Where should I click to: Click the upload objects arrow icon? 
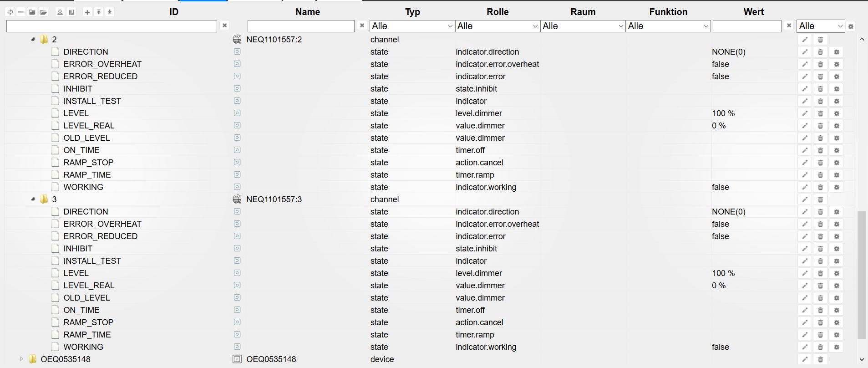(98, 12)
